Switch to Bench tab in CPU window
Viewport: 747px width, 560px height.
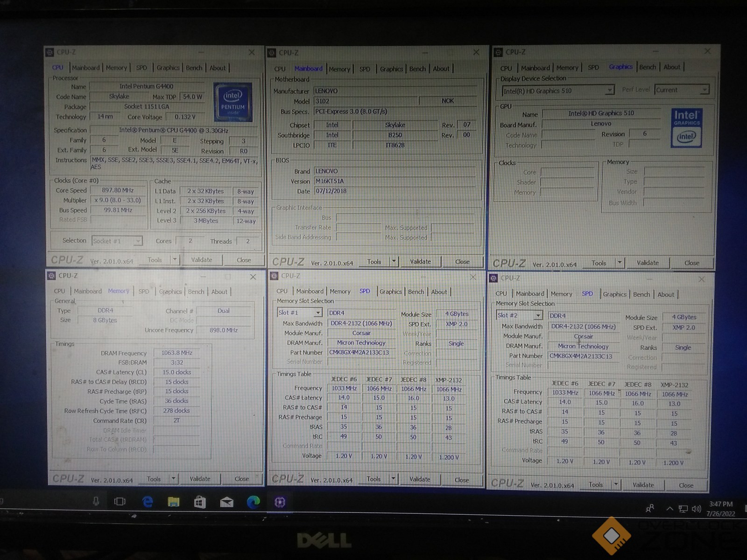194,68
